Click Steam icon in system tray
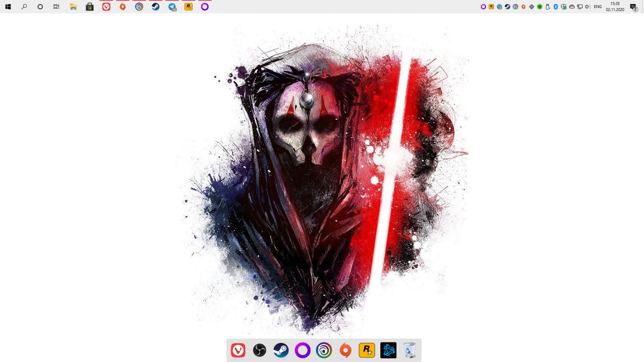The width and height of the screenshot is (644, 362). (x=508, y=7)
